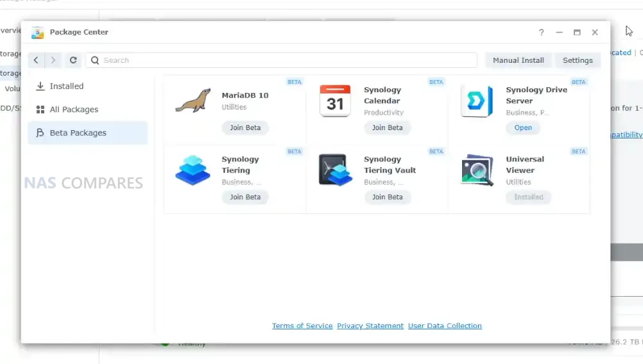
Task: Click the MariaDB 10 seal icon
Action: (193, 101)
